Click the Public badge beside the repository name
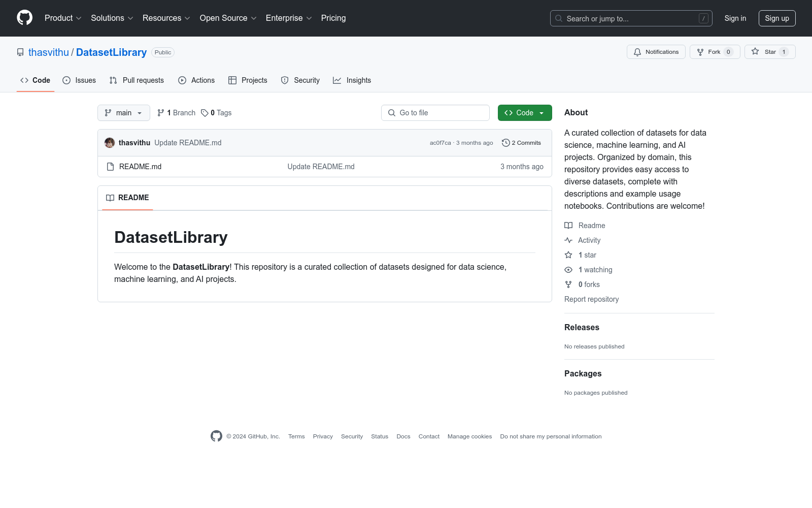 click(163, 52)
